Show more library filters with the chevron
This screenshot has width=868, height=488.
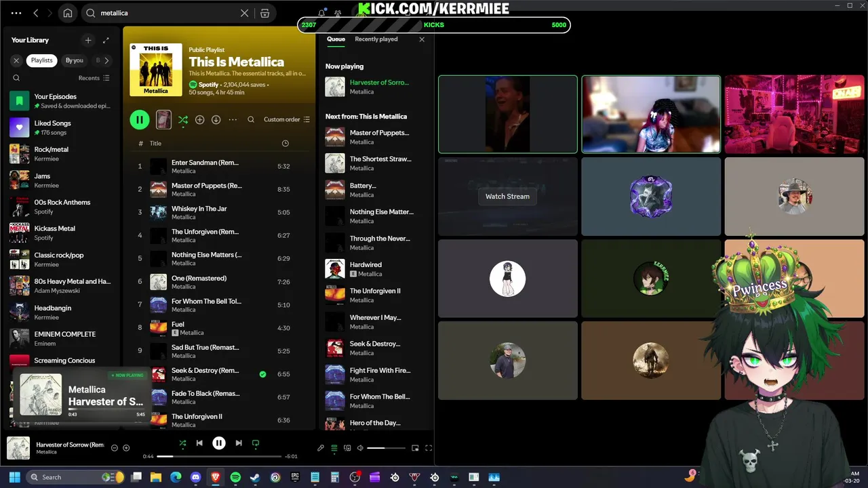(106, 60)
